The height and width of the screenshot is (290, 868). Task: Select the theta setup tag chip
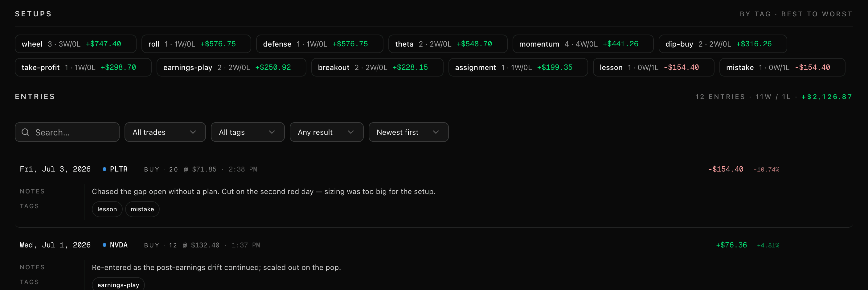click(448, 44)
